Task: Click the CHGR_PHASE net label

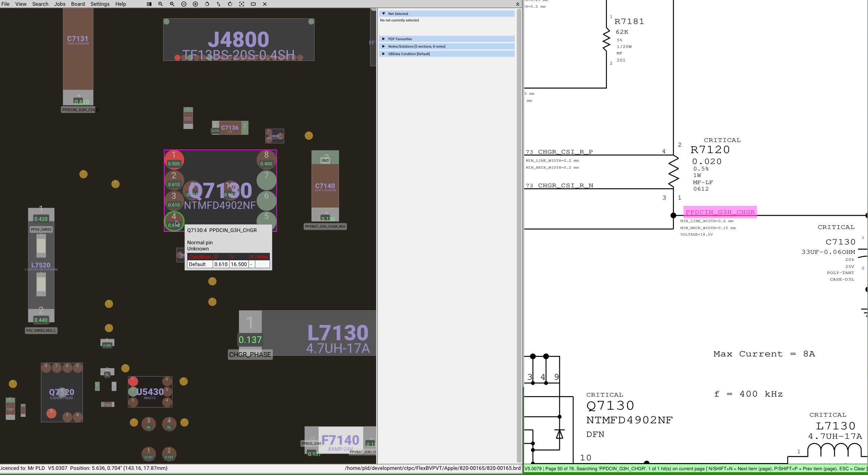Action: click(x=250, y=355)
